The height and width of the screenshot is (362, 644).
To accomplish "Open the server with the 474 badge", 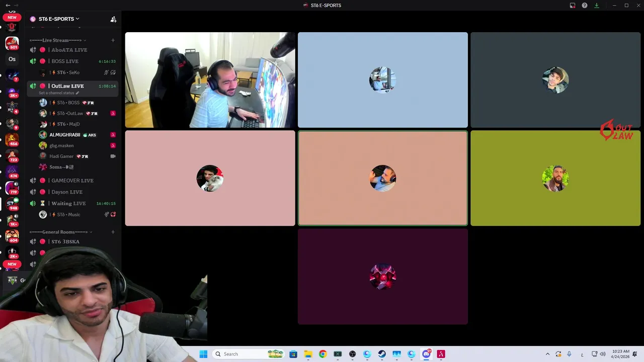I will point(12,172).
